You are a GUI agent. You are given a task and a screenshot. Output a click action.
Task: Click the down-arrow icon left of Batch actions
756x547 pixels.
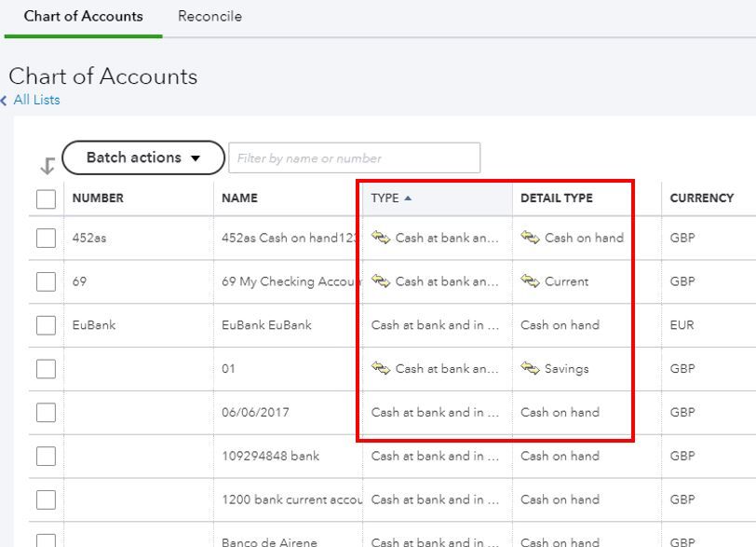[x=47, y=166]
